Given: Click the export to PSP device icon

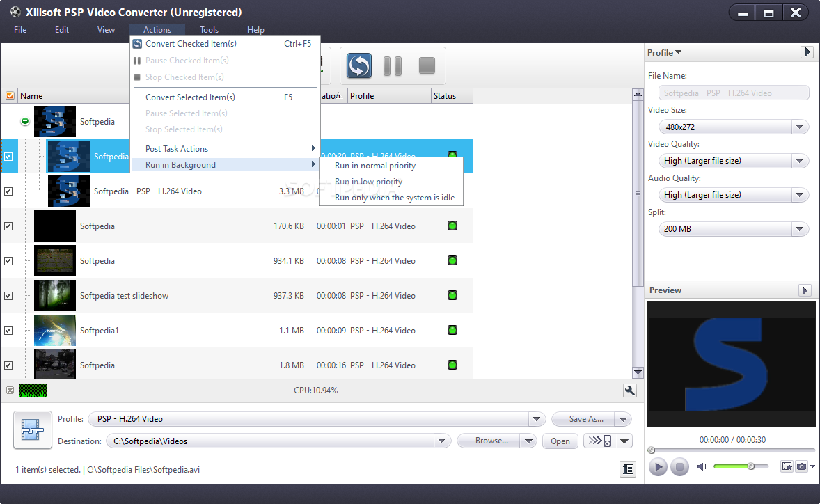Looking at the screenshot, I should pos(600,441).
